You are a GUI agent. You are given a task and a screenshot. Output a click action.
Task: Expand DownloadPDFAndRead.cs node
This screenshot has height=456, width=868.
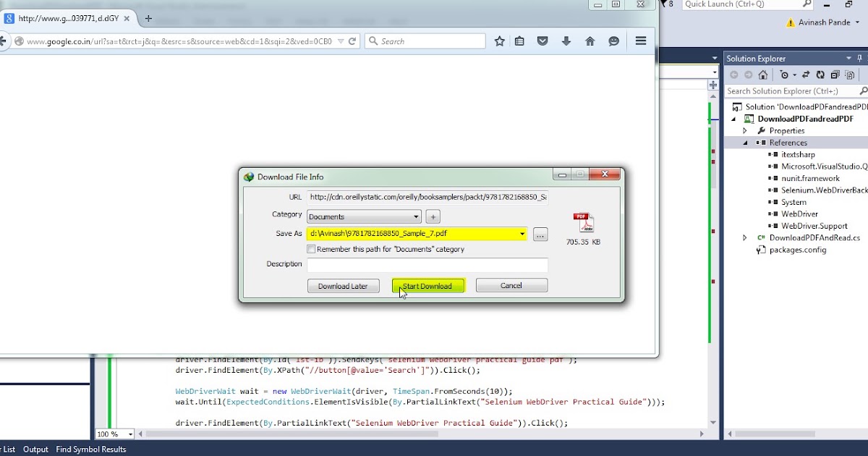tap(745, 237)
